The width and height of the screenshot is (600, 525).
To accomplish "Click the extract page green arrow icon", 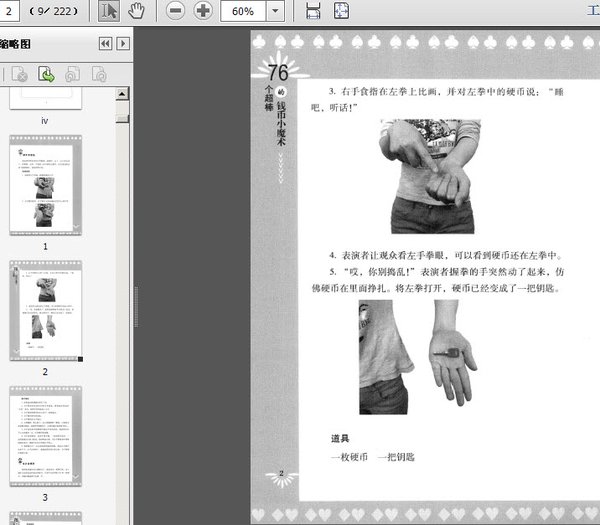I will coord(46,74).
